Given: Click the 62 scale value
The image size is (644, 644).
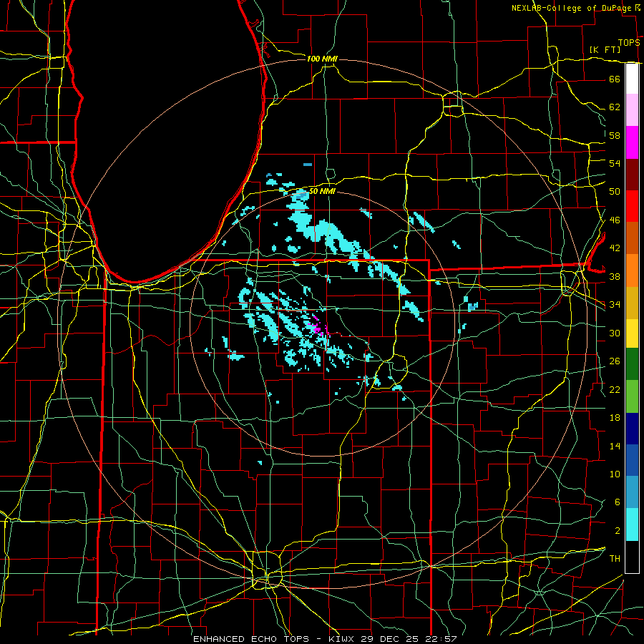Looking at the screenshot, I should coord(615,107).
